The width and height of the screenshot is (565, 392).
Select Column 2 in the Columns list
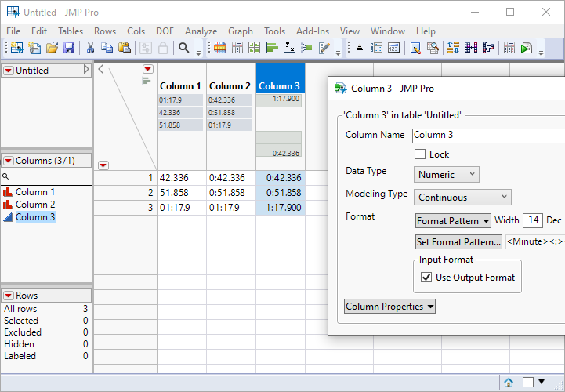click(35, 205)
